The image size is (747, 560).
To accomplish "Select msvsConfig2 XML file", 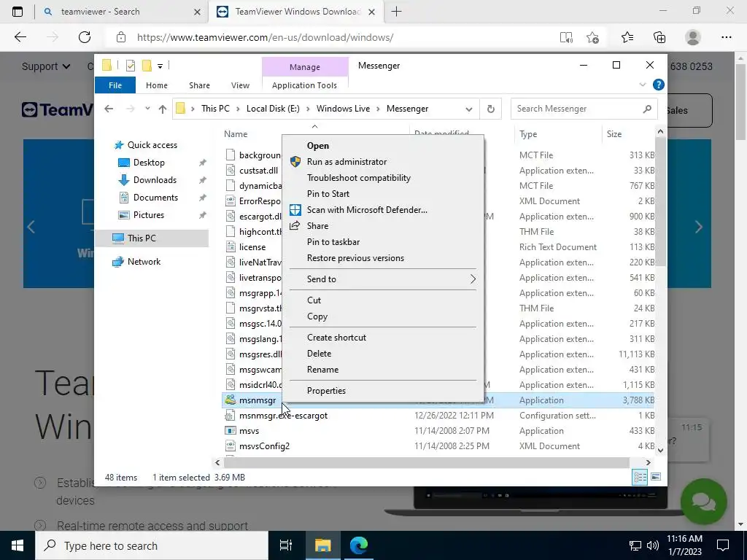I will pos(264,446).
